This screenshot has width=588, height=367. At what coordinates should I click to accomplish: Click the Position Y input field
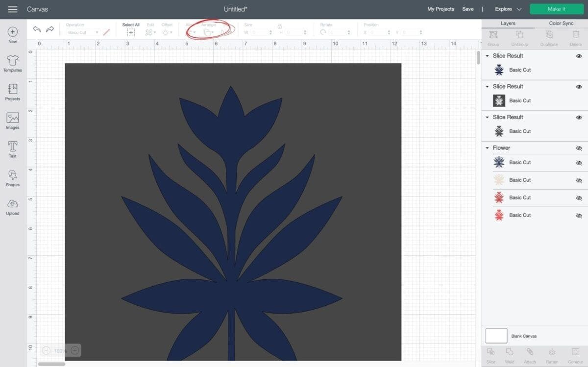pos(412,32)
